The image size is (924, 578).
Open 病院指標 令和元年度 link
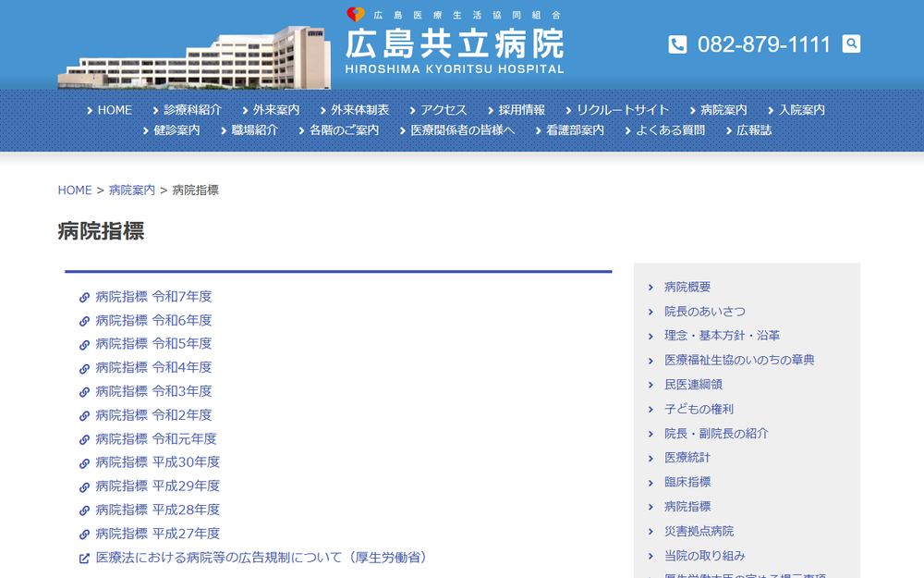(156, 438)
